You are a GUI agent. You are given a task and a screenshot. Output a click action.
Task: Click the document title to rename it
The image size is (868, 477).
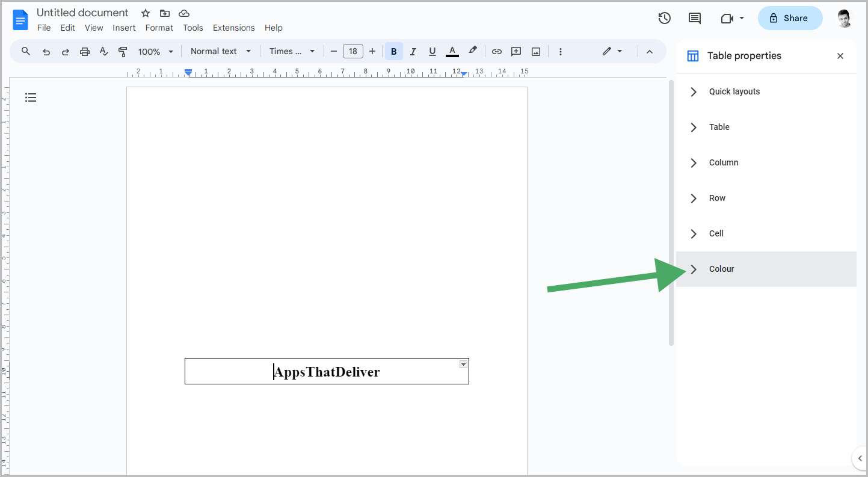[x=82, y=12]
